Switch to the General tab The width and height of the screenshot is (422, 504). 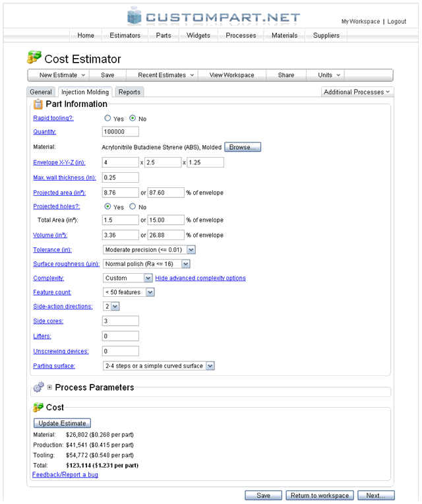41,92
